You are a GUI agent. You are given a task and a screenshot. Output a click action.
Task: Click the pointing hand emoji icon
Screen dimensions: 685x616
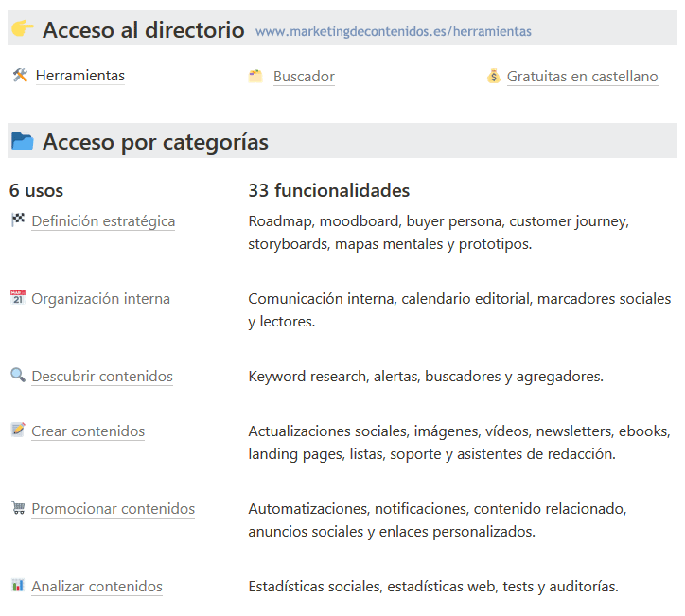click(23, 28)
